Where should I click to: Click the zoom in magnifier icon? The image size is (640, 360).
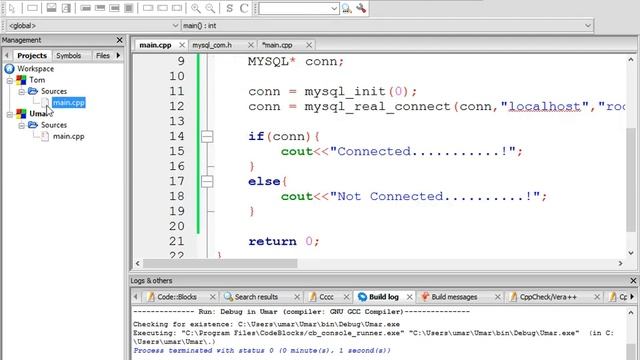click(x=196, y=8)
